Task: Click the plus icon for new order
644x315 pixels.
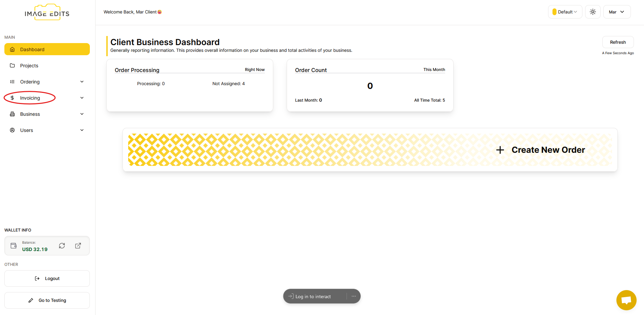Action: 500,150
